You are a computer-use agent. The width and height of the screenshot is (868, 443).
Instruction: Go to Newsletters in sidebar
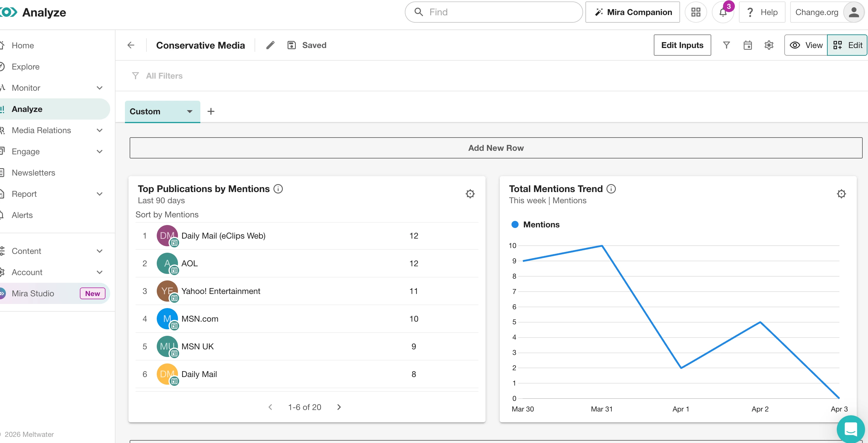tap(33, 173)
